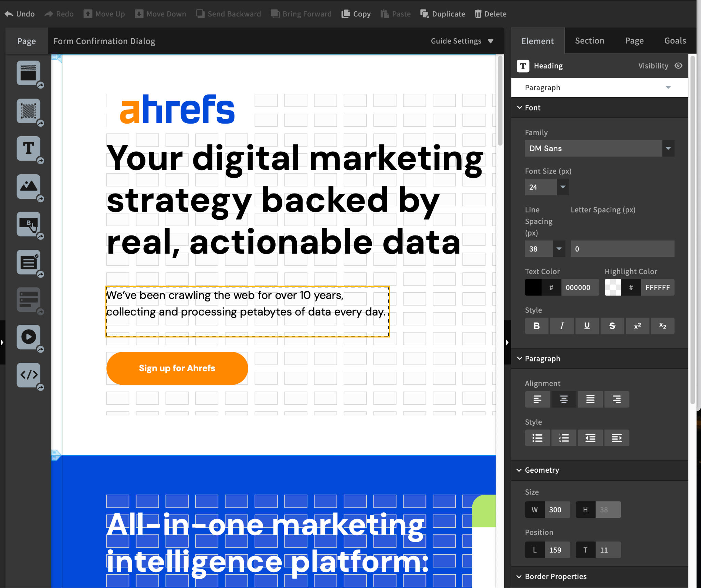Click the black Text Color swatch

coord(533,287)
